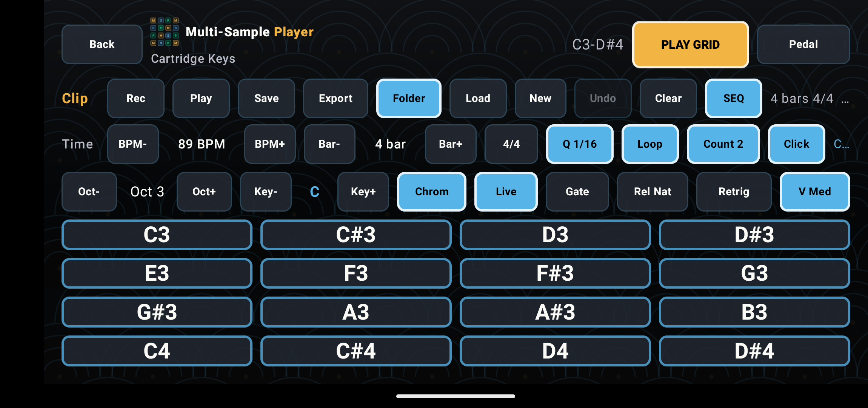Toggle the metronome Click
Viewport: 868px width, 408px height.
point(796,144)
